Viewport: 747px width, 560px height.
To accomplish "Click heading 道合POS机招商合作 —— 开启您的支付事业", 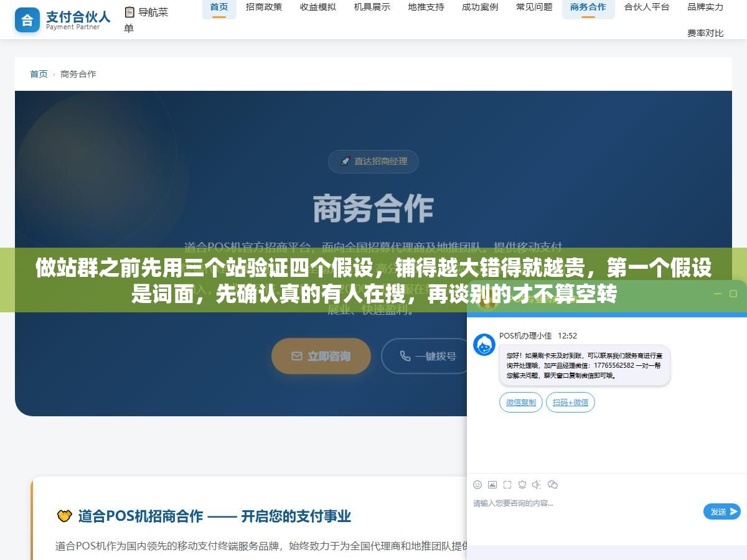I will pyautogui.click(x=215, y=516).
